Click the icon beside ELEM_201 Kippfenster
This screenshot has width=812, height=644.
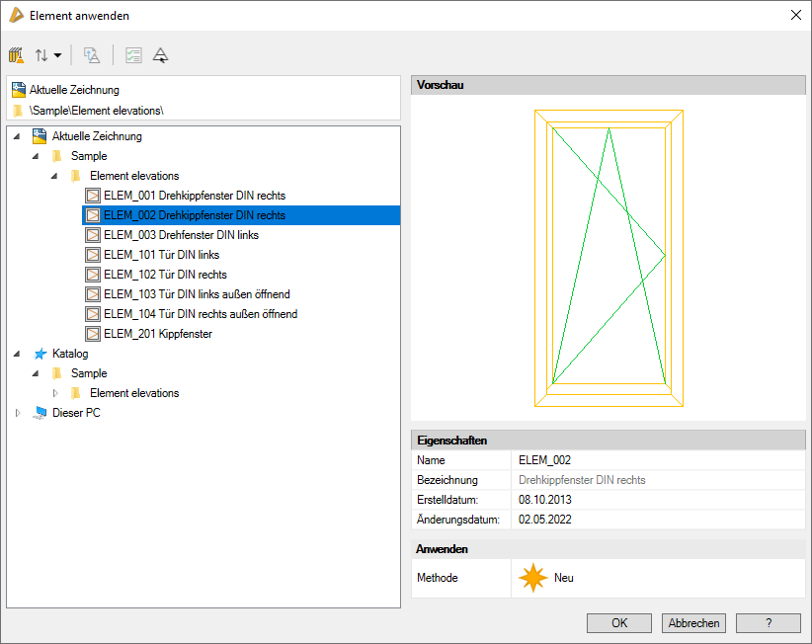pos(93,334)
